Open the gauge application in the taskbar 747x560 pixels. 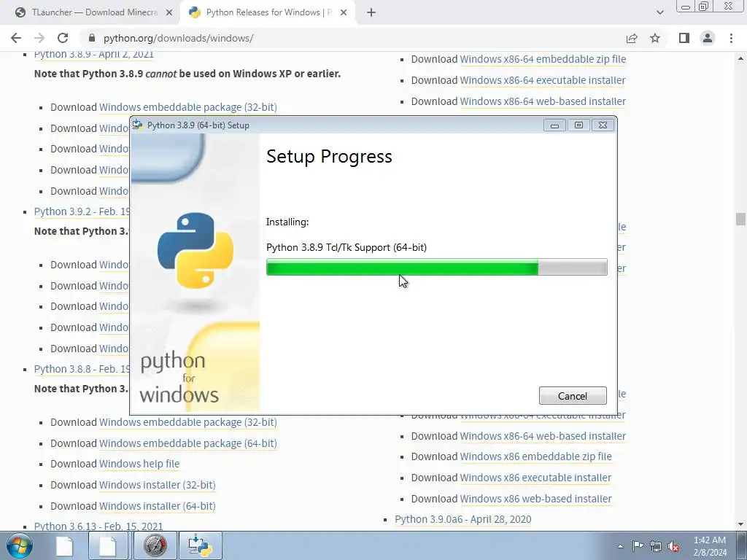[155, 545]
